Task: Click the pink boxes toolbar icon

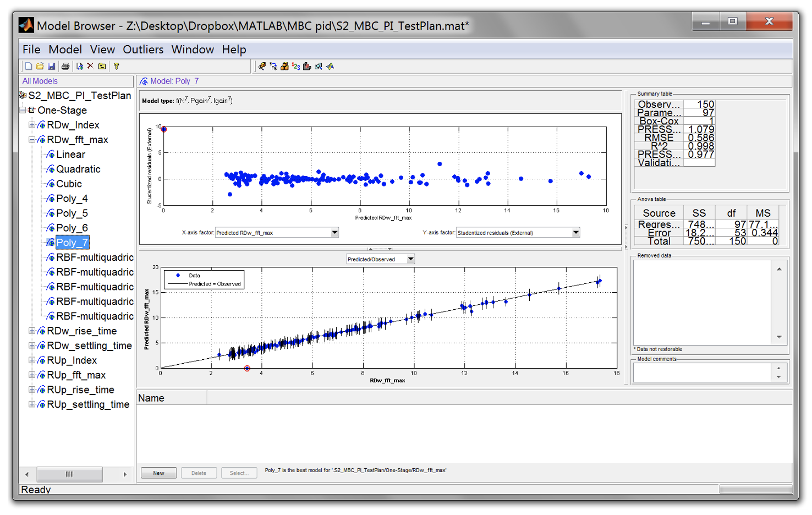Action: (307, 66)
